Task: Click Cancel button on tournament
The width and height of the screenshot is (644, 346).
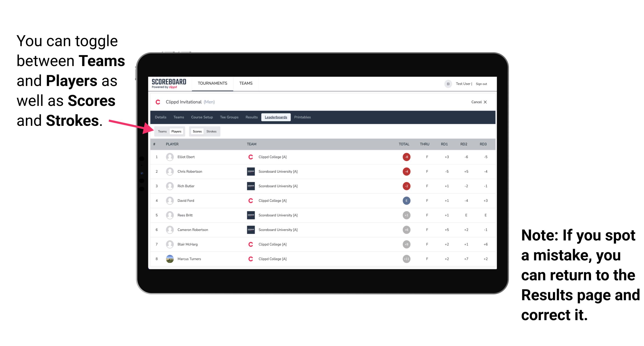Action: point(477,102)
